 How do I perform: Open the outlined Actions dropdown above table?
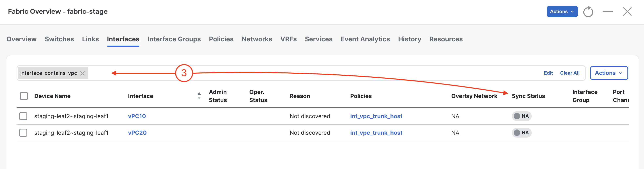[609, 73]
